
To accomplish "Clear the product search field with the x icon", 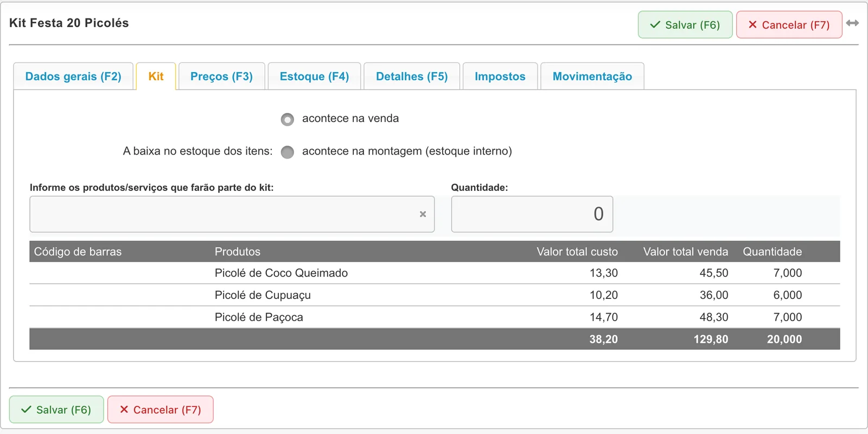I will [x=423, y=214].
